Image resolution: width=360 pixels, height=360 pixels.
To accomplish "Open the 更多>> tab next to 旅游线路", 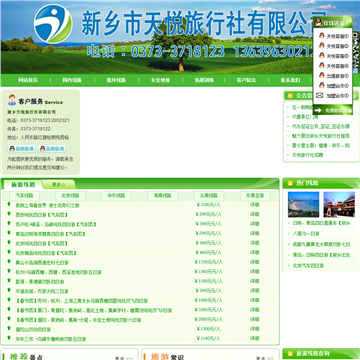I will click(x=59, y=184).
